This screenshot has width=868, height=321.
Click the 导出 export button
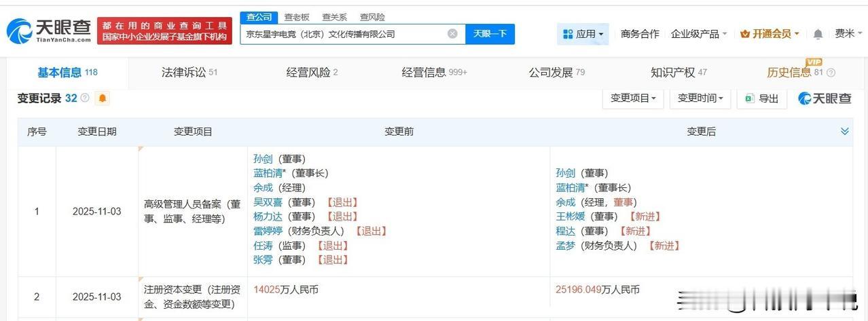762,98
